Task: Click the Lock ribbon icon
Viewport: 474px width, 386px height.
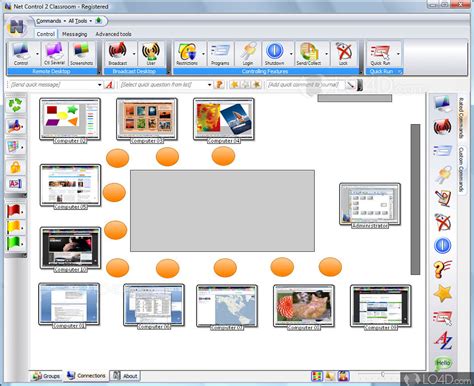Action: tap(343, 54)
